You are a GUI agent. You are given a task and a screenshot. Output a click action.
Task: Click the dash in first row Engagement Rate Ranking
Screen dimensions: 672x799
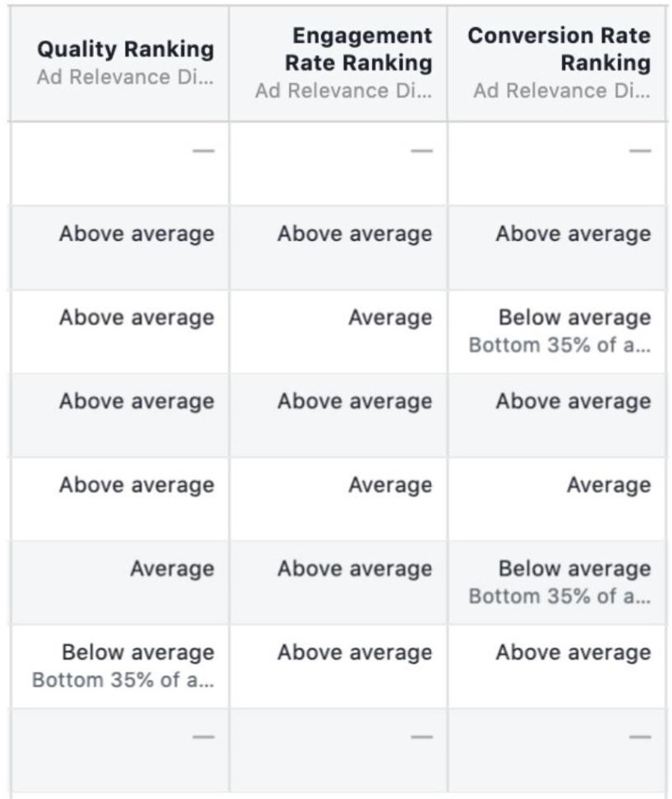pos(422,150)
